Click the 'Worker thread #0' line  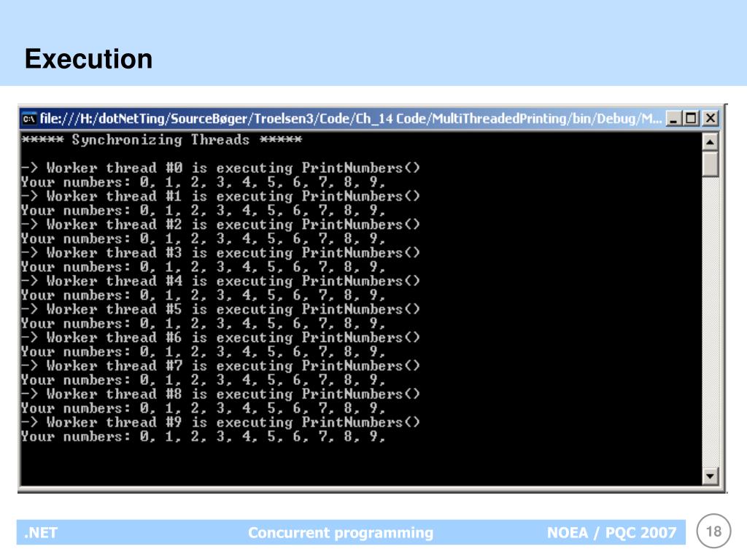[x=220, y=168]
